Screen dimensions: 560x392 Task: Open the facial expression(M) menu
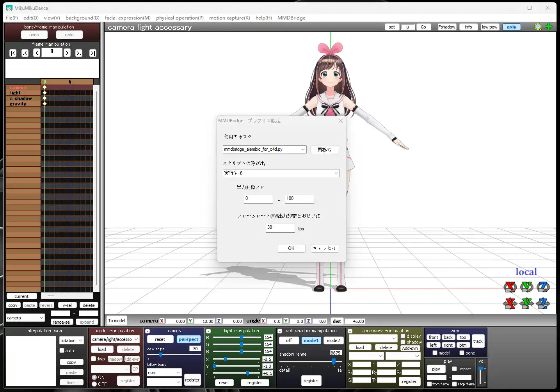[128, 18]
